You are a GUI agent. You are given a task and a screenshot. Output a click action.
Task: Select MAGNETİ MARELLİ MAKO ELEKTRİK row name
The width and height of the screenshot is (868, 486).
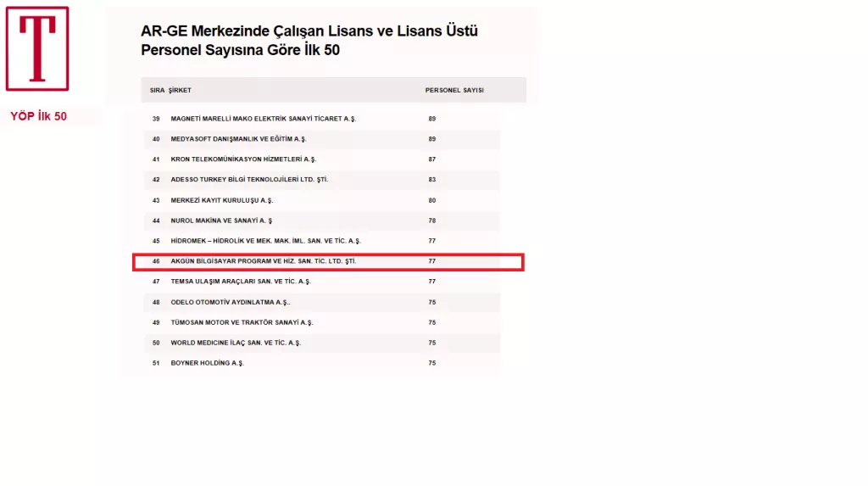pyautogui.click(x=264, y=119)
